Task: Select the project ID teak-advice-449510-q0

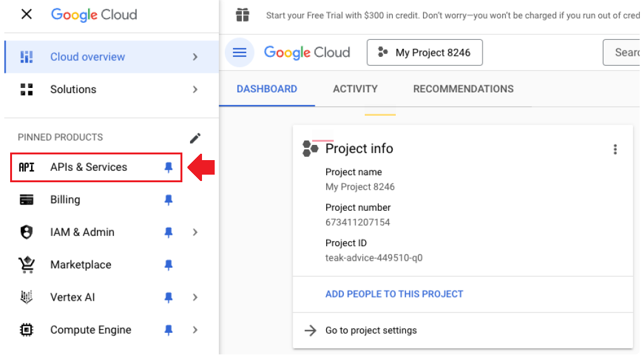Action: tap(374, 258)
